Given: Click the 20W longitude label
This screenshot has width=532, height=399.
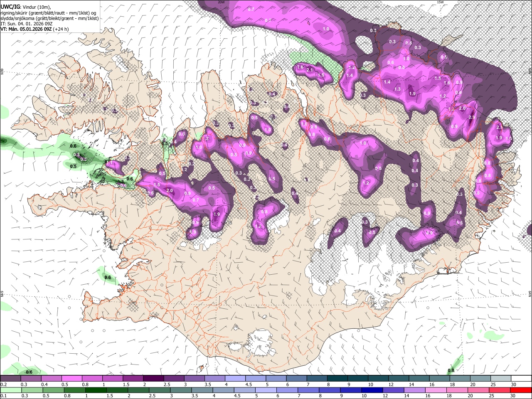Looking at the screenshot, I should click(x=221, y=2).
